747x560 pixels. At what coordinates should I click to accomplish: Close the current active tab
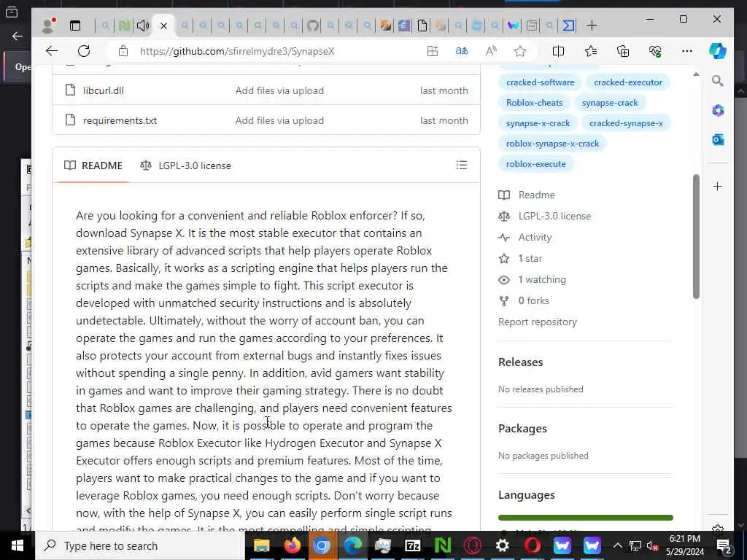point(163,26)
